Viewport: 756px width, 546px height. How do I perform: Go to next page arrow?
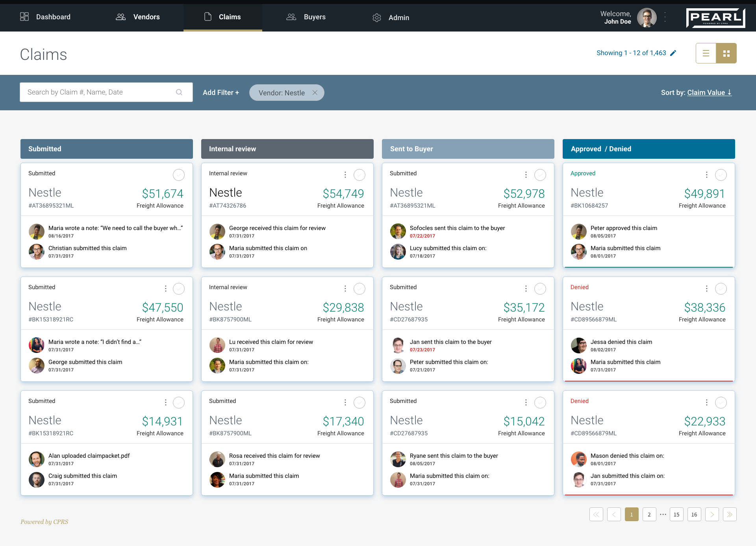(712, 514)
